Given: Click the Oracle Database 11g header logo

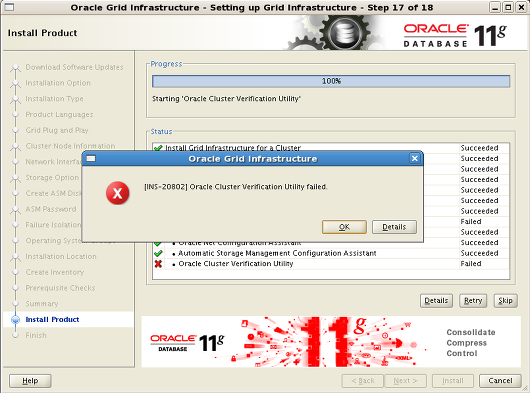Looking at the screenshot, I should coord(455,35).
